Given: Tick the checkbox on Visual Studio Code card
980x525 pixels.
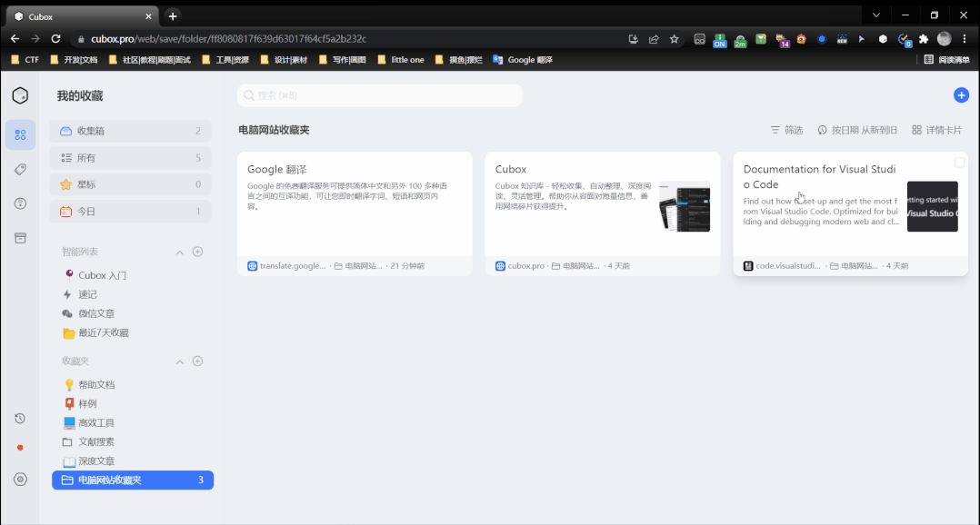Looking at the screenshot, I should coord(959,163).
